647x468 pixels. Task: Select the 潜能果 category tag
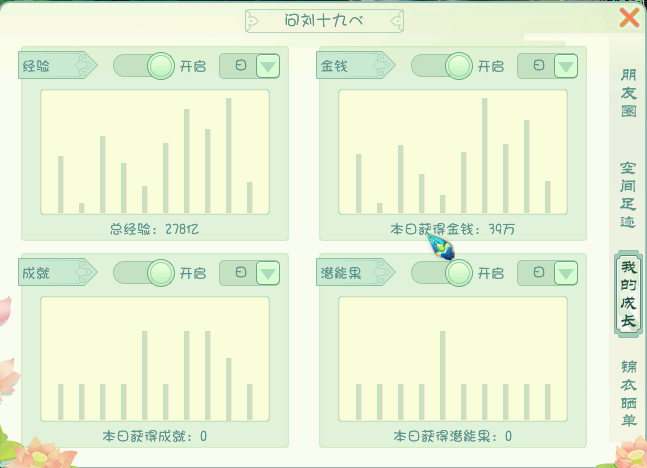pyautogui.click(x=353, y=272)
